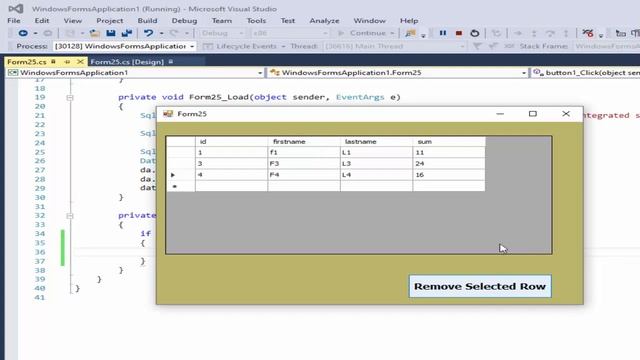Click the F4 firstname cell
Viewport: 640px width, 360px height.
(x=304, y=175)
